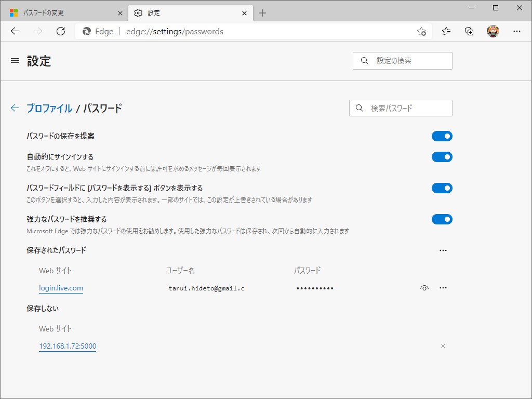Click the browser back navigation arrow
This screenshot has width=532, height=399.
(x=15, y=31)
